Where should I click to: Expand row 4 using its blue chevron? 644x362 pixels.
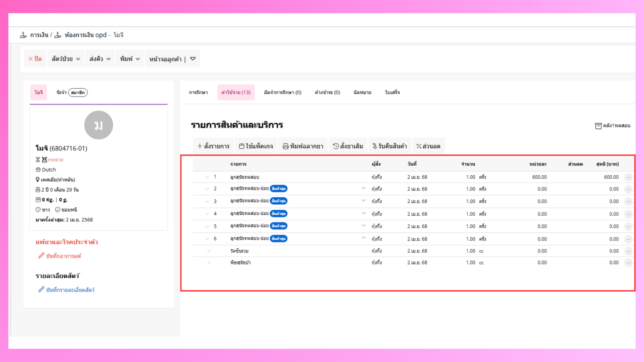click(x=363, y=213)
